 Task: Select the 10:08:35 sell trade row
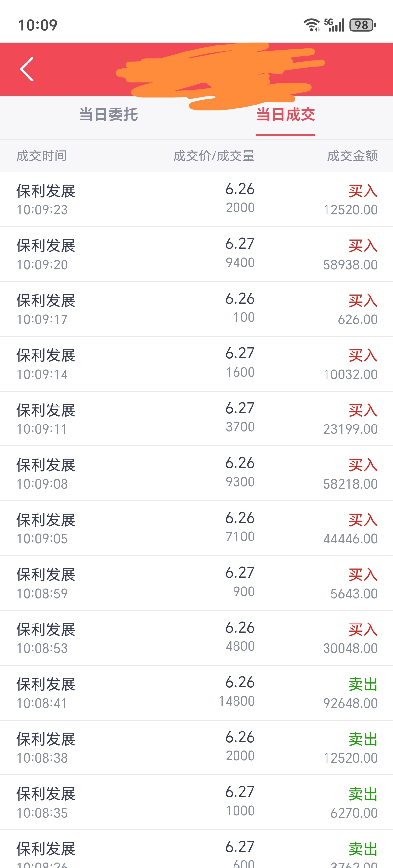[196, 803]
